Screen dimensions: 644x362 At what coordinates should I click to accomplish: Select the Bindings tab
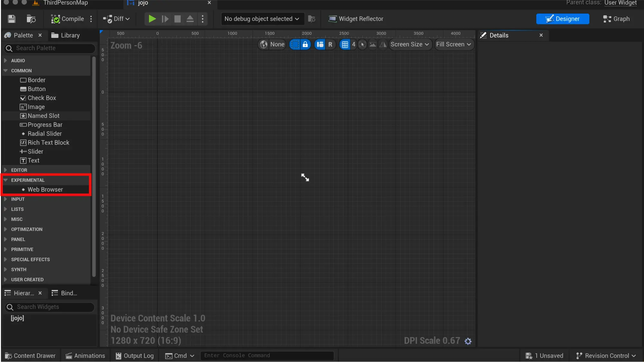pos(69,293)
